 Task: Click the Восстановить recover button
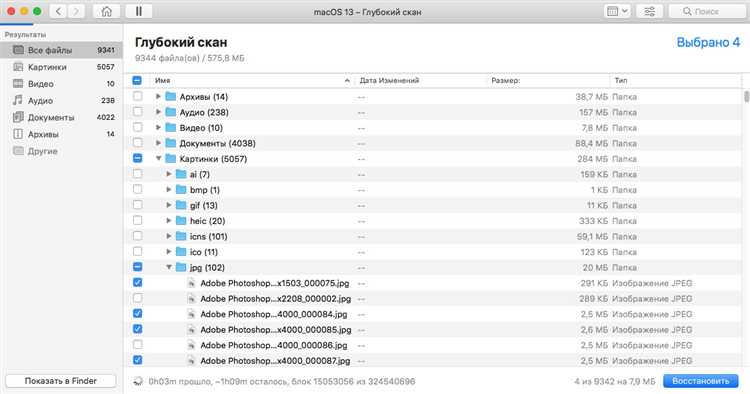(701, 381)
